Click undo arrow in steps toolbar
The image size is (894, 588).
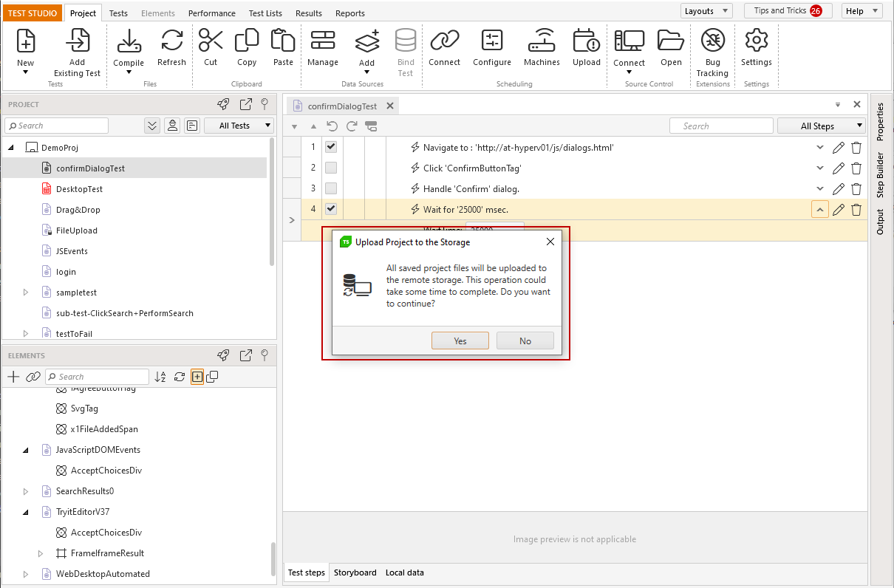pos(332,126)
